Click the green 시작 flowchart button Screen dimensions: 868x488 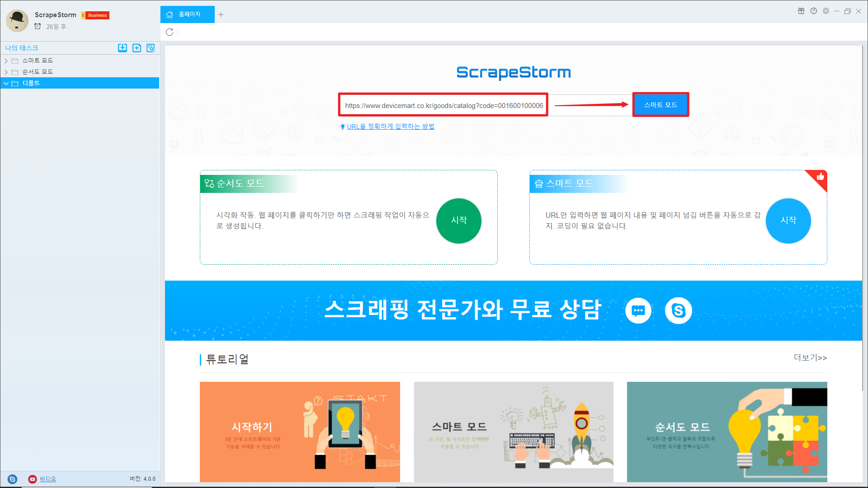[459, 221]
